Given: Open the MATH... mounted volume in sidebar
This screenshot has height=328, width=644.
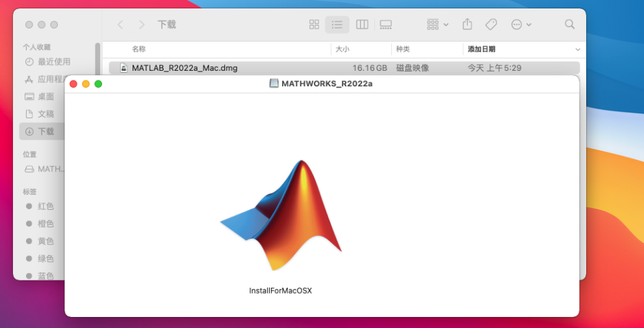Looking at the screenshot, I should click(45, 169).
